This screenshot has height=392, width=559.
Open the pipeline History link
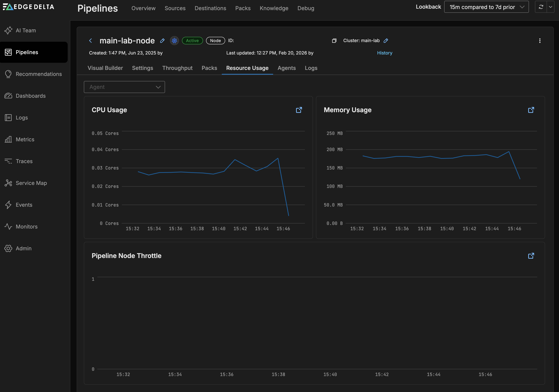(384, 53)
